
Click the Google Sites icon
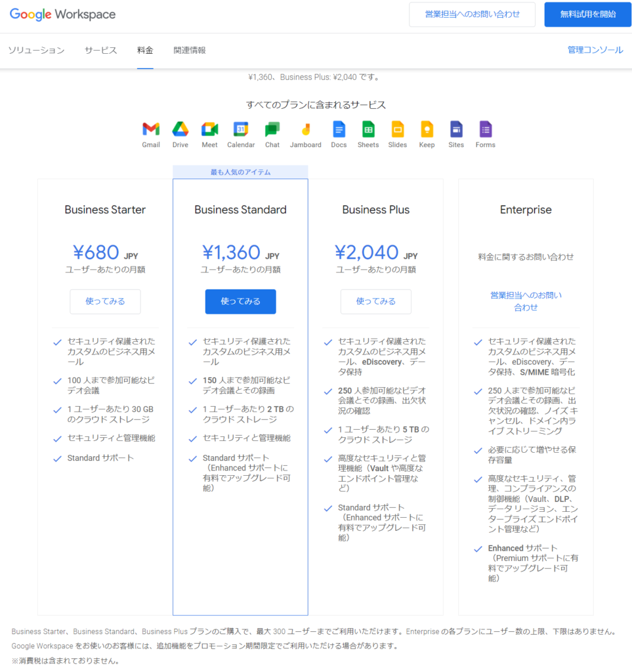tap(456, 129)
